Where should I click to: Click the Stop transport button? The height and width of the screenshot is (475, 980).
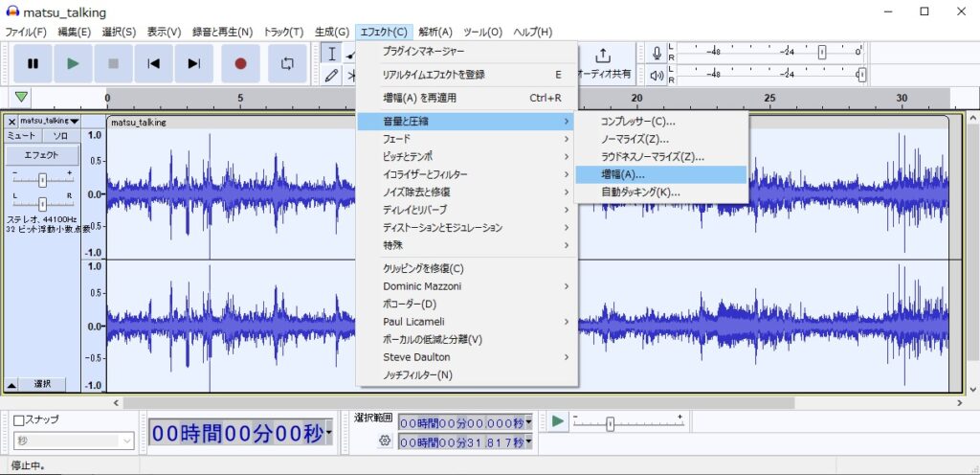tap(113, 63)
